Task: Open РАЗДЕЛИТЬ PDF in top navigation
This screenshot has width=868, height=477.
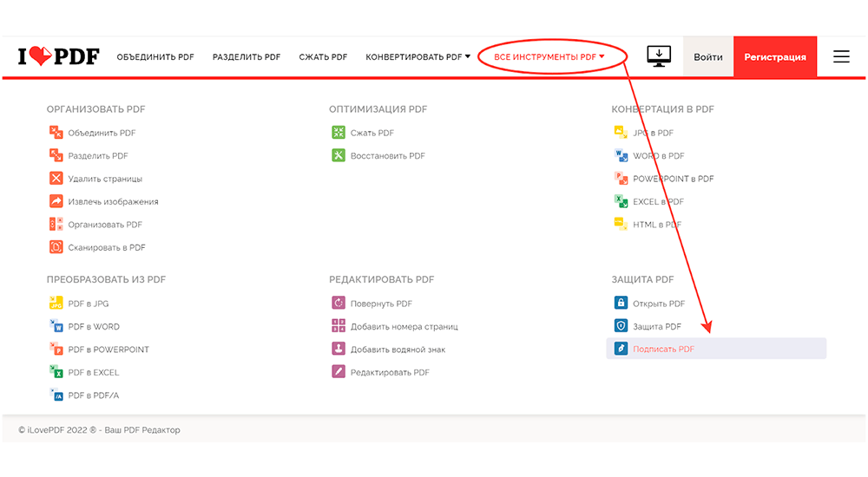Action: tap(247, 56)
